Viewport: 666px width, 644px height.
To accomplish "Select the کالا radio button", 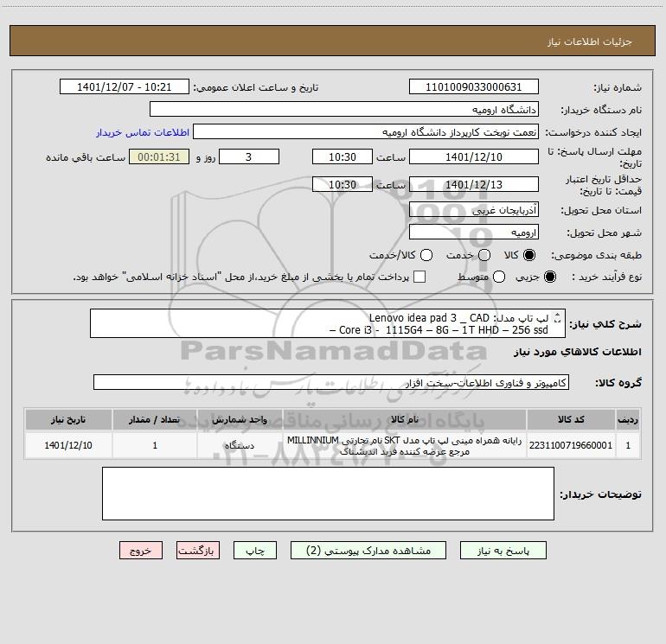I will click(x=529, y=255).
